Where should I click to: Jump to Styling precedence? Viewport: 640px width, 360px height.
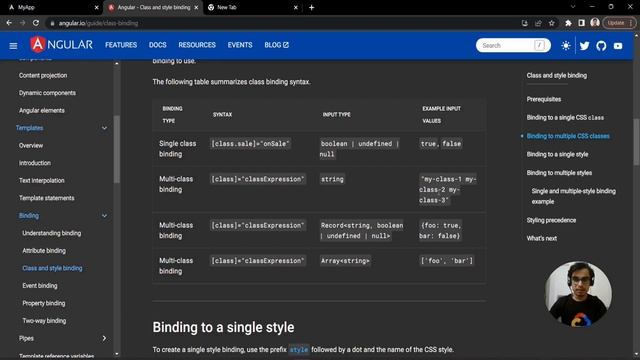pyautogui.click(x=551, y=220)
